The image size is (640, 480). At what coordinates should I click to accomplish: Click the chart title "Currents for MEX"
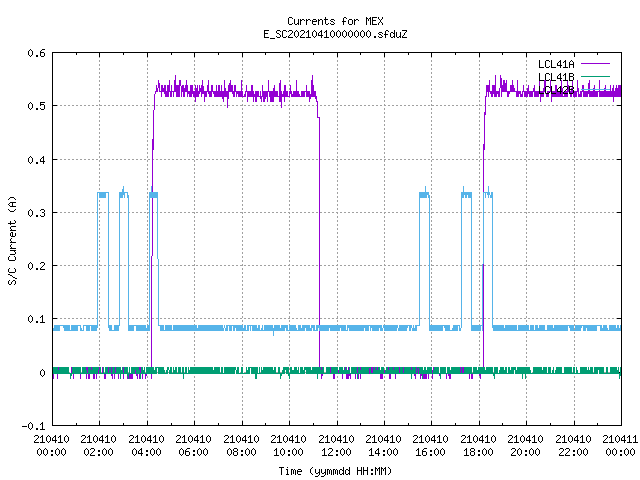[335, 21]
